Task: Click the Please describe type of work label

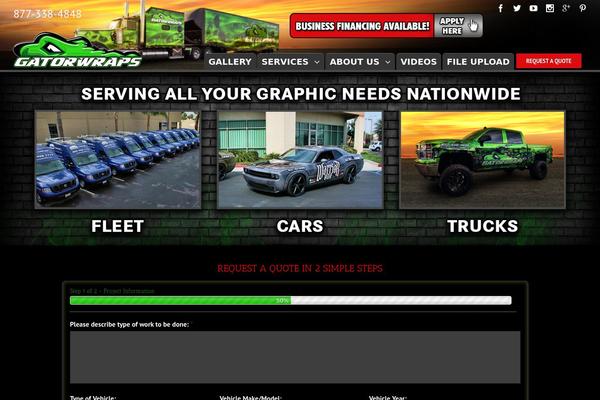Action: tap(129, 325)
